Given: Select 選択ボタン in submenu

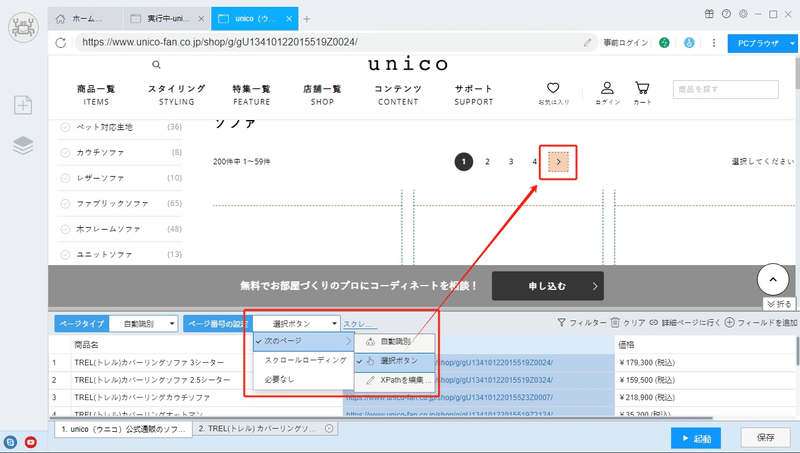Looking at the screenshot, I should coord(394,361).
